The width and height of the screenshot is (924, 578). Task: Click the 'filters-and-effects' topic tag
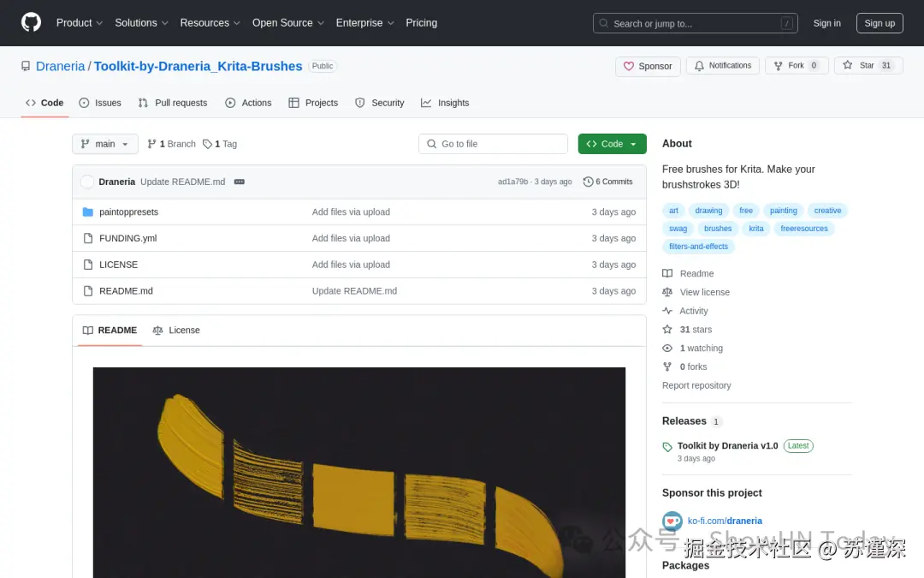(698, 247)
